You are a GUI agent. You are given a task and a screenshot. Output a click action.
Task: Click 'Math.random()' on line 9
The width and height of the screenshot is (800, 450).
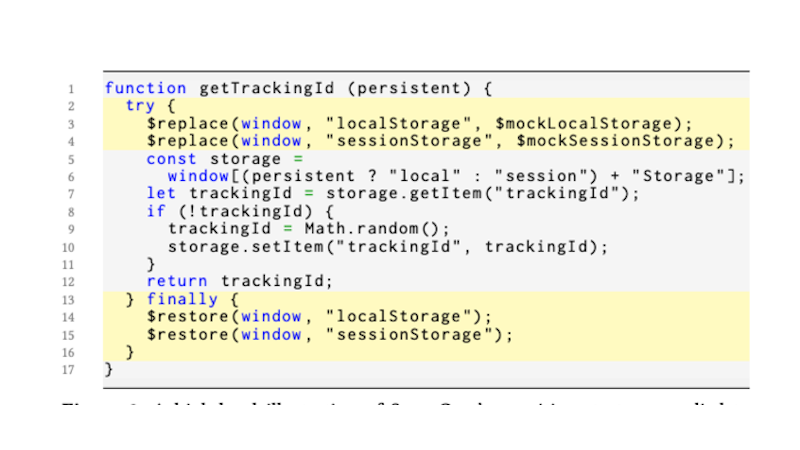tap(372, 229)
